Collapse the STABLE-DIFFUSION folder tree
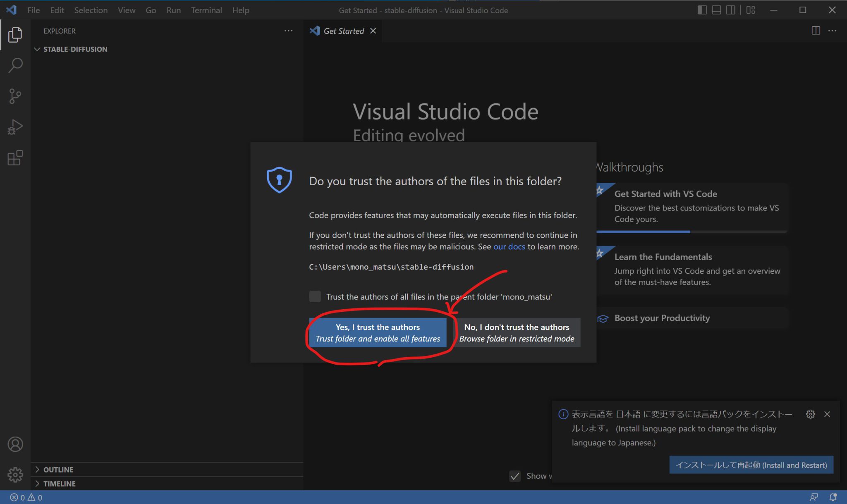This screenshot has height=504, width=847. (x=38, y=49)
